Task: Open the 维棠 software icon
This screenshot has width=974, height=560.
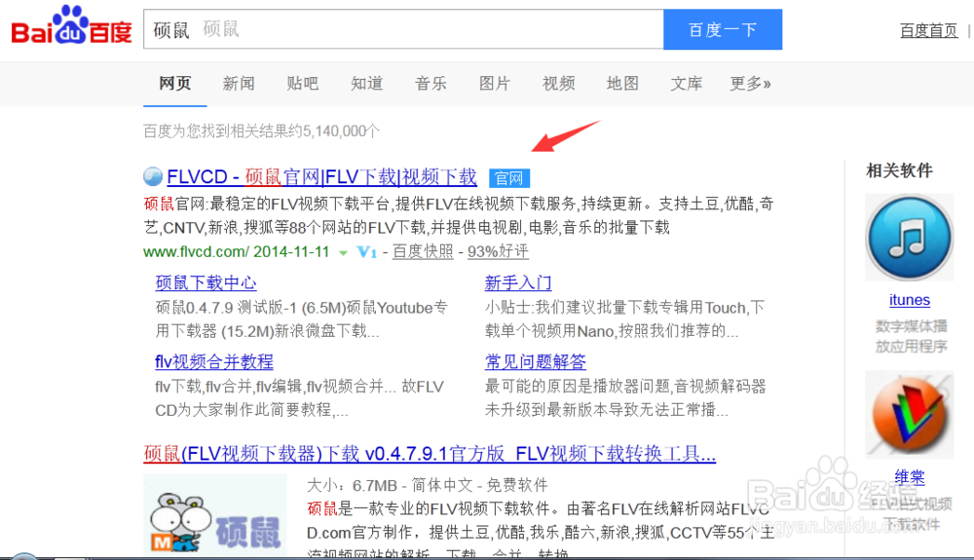Action: (x=910, y=415)
